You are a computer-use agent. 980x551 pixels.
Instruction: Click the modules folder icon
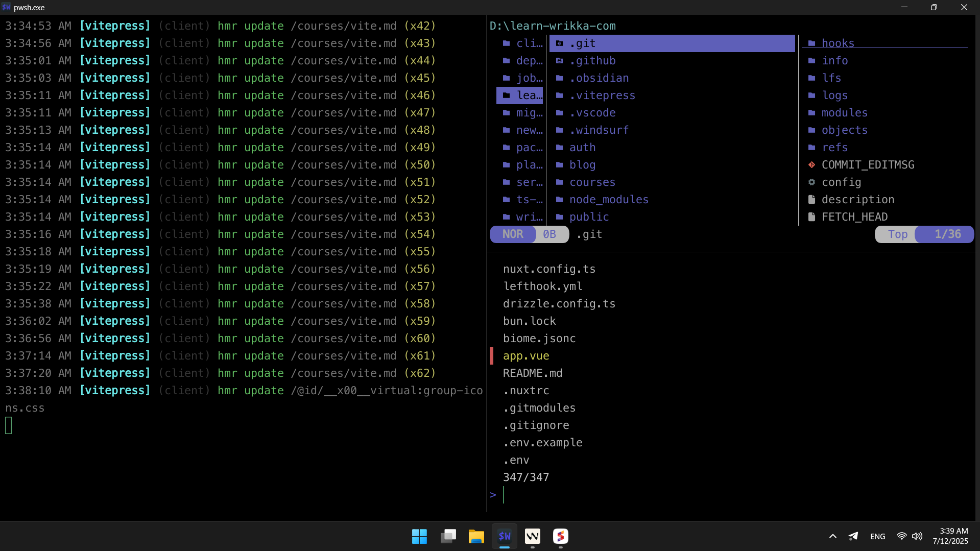812,113
